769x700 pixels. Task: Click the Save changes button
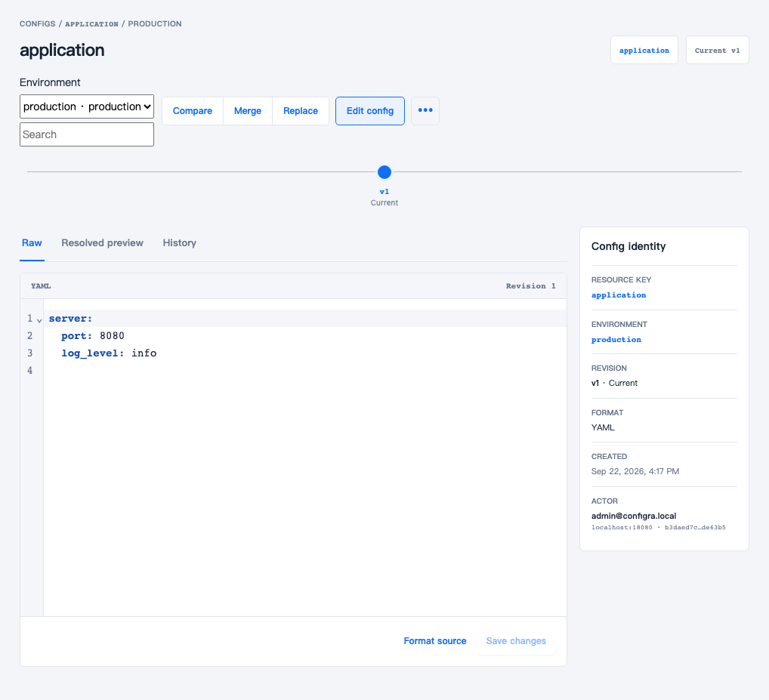point(516,641)
